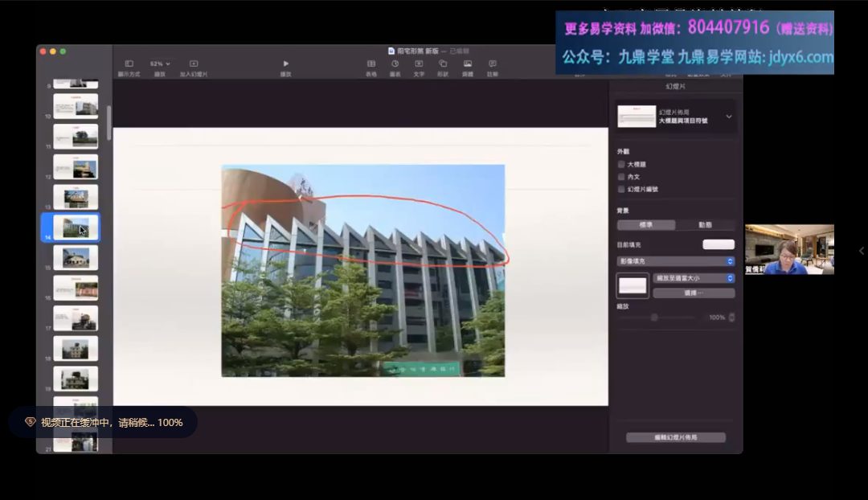Open the Shape (形狀) toolbar icon
The height and width of the screenshot is (500, 868).
click(x=443, y=64)
